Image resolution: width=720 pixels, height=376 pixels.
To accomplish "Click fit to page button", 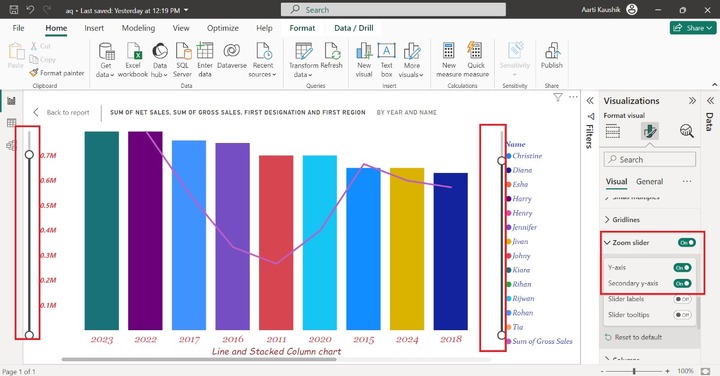I will click(706, 371).
